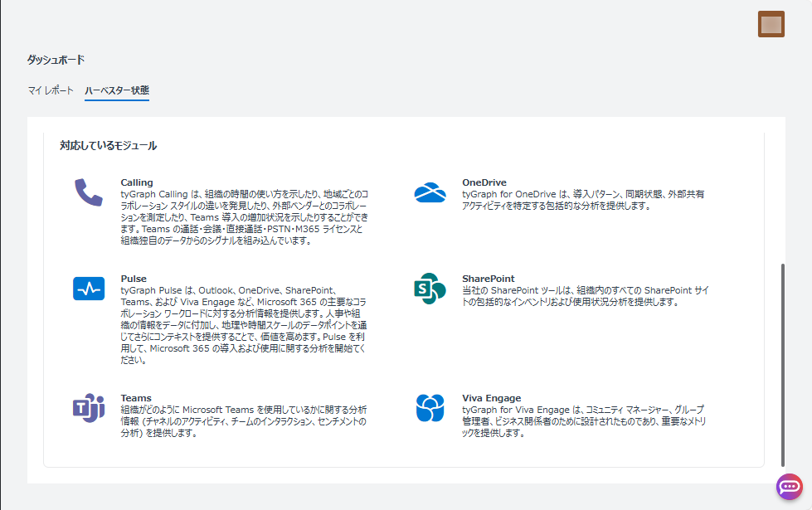
Task: Click the Calling module title
Action: pyautogui.click(x=137, y=182)
